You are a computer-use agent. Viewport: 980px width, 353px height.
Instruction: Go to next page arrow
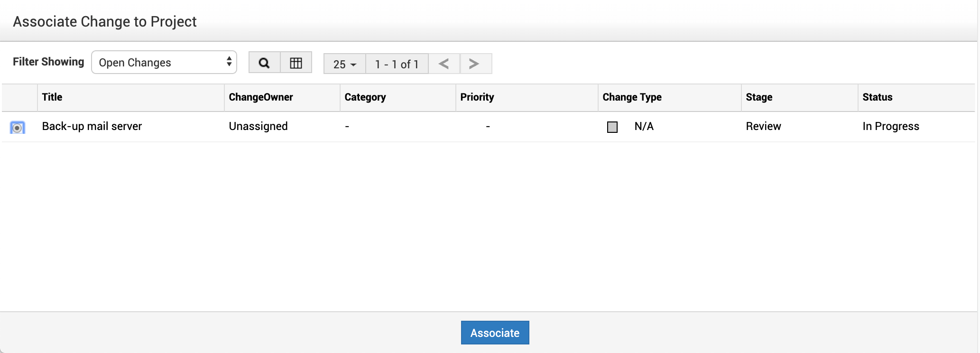point(474,64)
